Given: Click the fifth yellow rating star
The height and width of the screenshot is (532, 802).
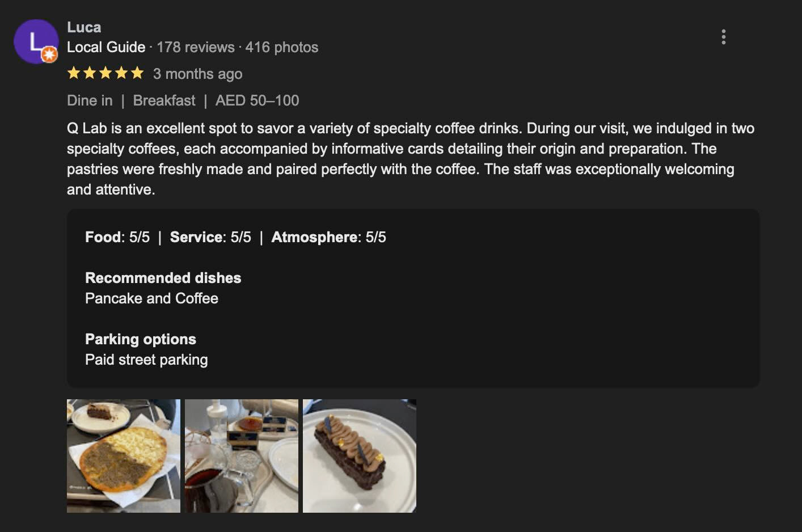Looking at the screenshot, I should (137, 73).
